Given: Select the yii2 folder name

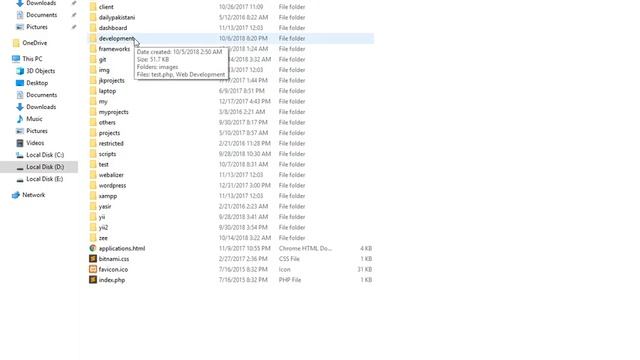Looking at the screenshot, I should click(103, 227).
